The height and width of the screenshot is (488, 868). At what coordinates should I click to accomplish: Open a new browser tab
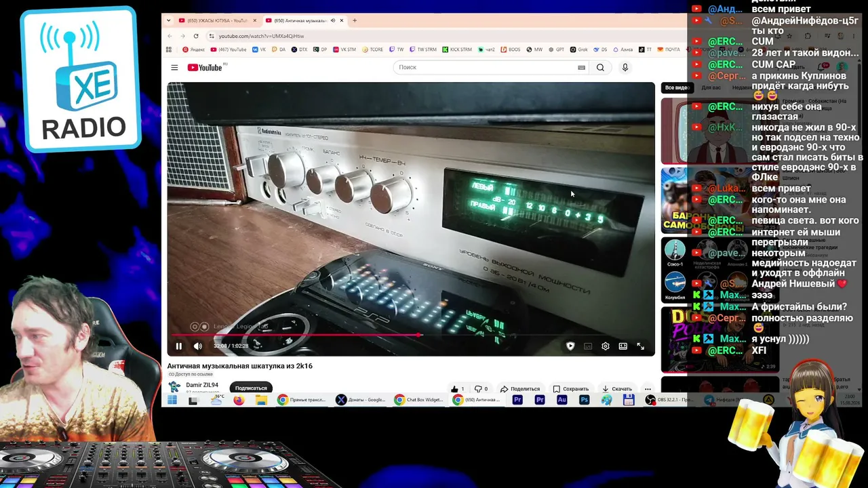coord(355,20)
